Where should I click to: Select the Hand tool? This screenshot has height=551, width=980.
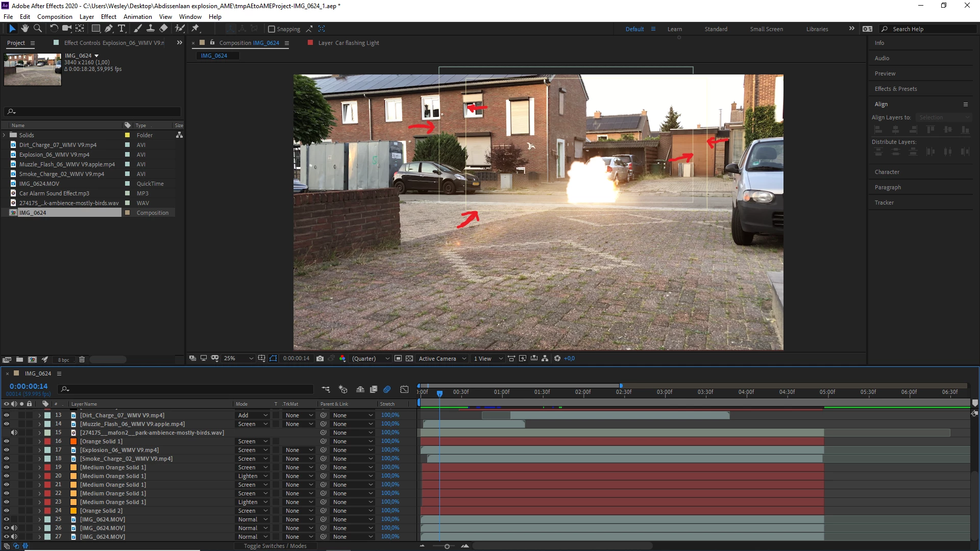tap(24, 29)
